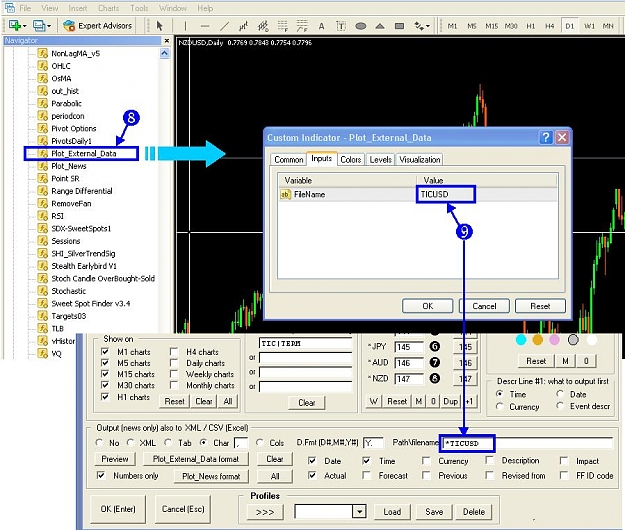The image size is (625, 530).
Task: Select the cursor arrow tool
Action: [159, 26]
